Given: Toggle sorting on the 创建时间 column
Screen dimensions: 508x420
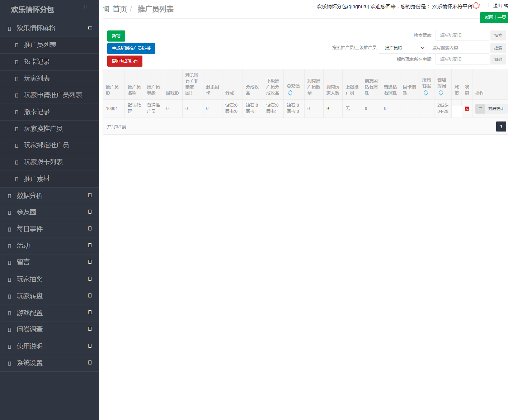Looking at the screenshot, I should (x=441, y=93).
